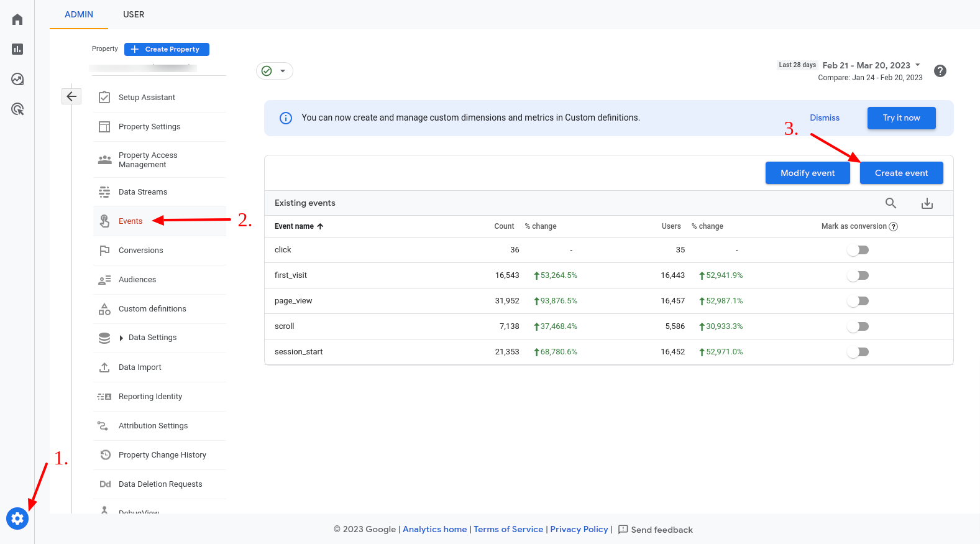Mark click event as conversion
This screenshot has height=544, width=980.
pos(858,250)
